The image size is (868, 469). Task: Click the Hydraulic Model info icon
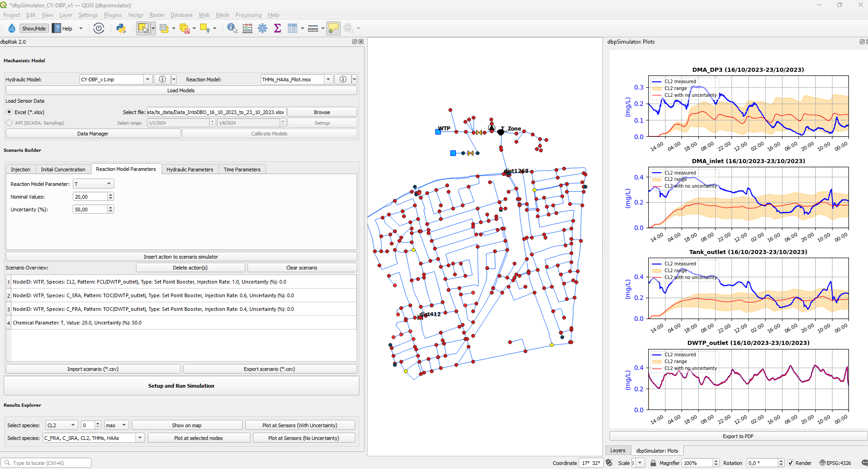pyautogui.click(x=162, y=79)
